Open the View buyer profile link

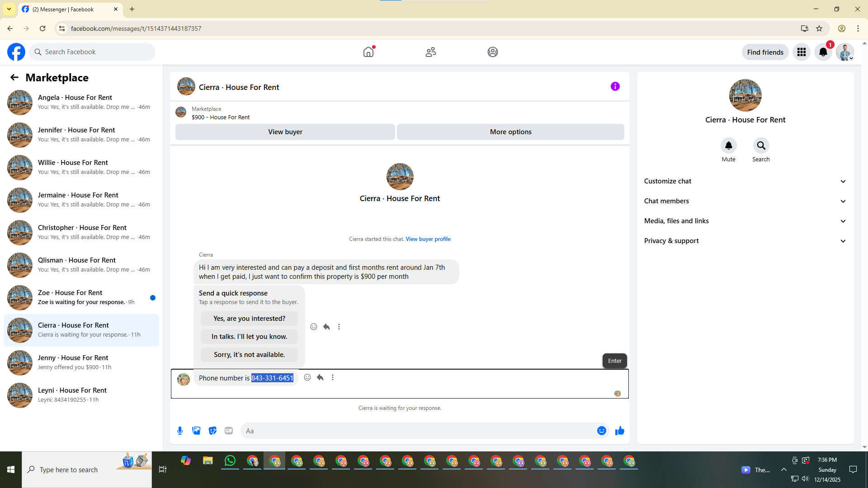428,239
